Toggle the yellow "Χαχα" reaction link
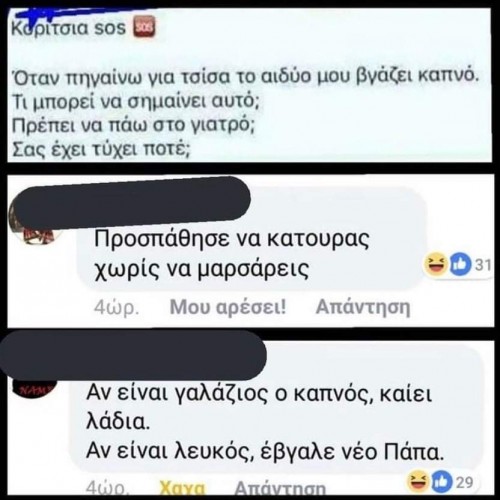The height and width of the screenshot is (500, 500). [182, 488]
